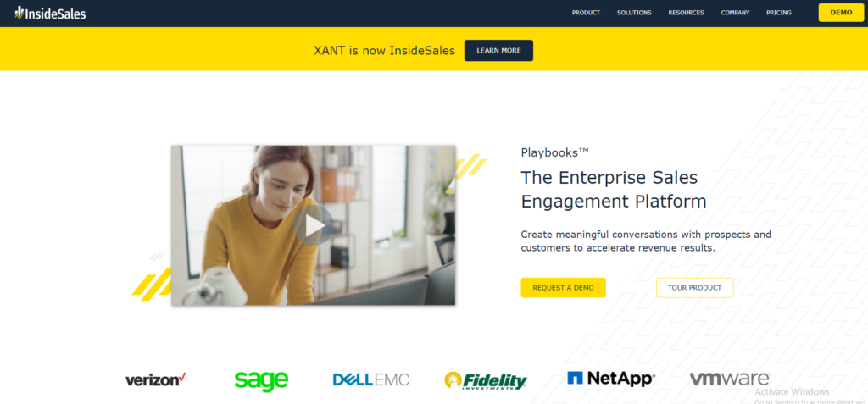
Task: Click the Tour Product button
Action: pyautogui.click(x=695, y=288)
